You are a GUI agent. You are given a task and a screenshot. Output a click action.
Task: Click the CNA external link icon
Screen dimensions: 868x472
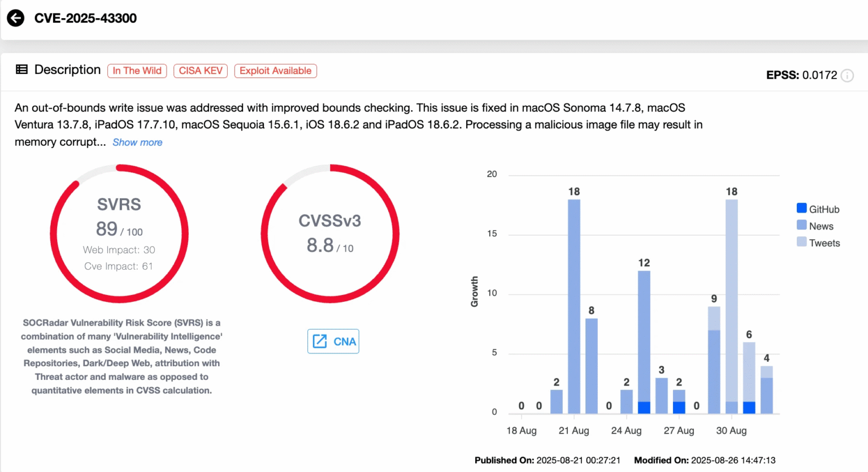point(320,341)
